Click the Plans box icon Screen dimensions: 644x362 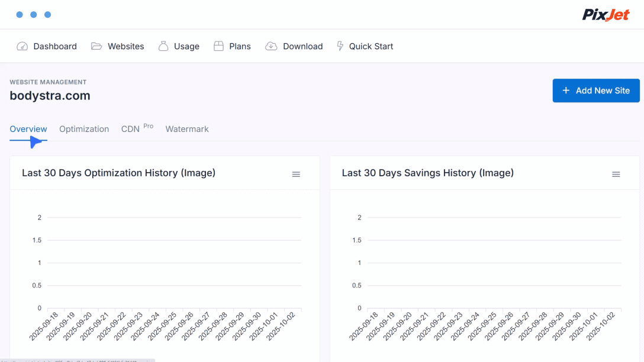(x=219, y=46)
